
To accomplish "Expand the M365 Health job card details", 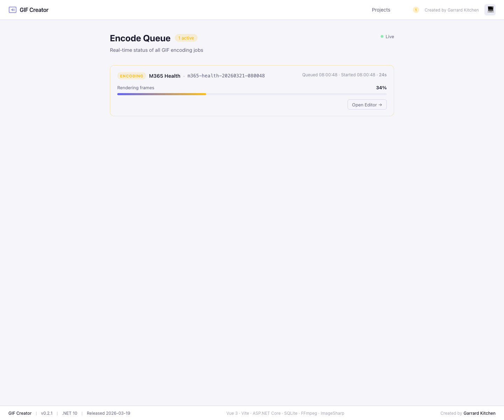I will pyautogui.click(x=164, y=76).
